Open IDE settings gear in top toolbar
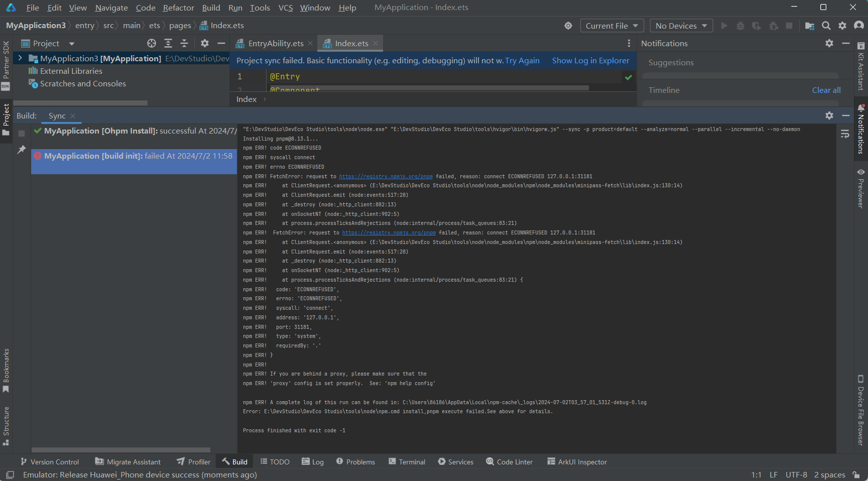Viewport: 868px width, 481px height. tap(842, 26)
